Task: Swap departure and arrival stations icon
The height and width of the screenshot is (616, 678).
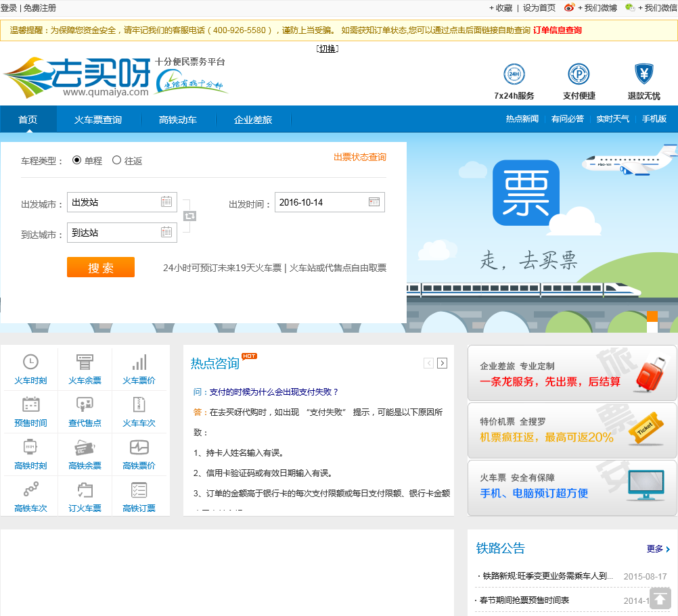Action: pos(189,216)
